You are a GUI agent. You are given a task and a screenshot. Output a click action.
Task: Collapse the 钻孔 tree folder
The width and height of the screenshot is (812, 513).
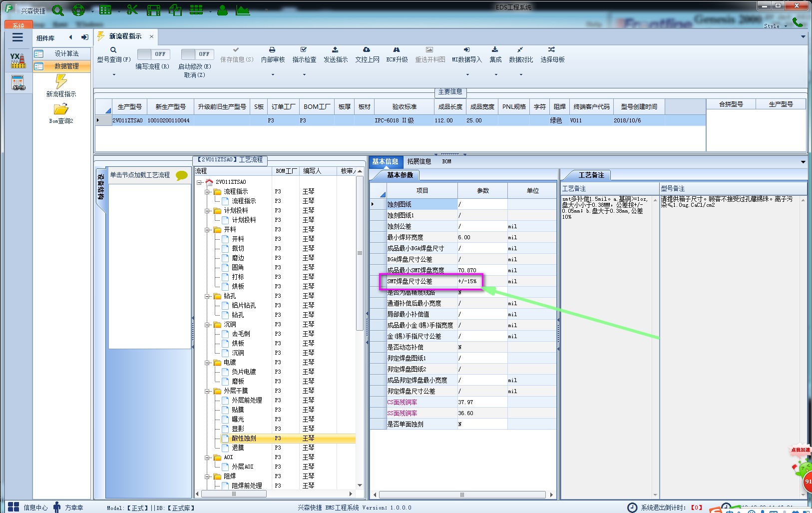click(x=207, y=296)
